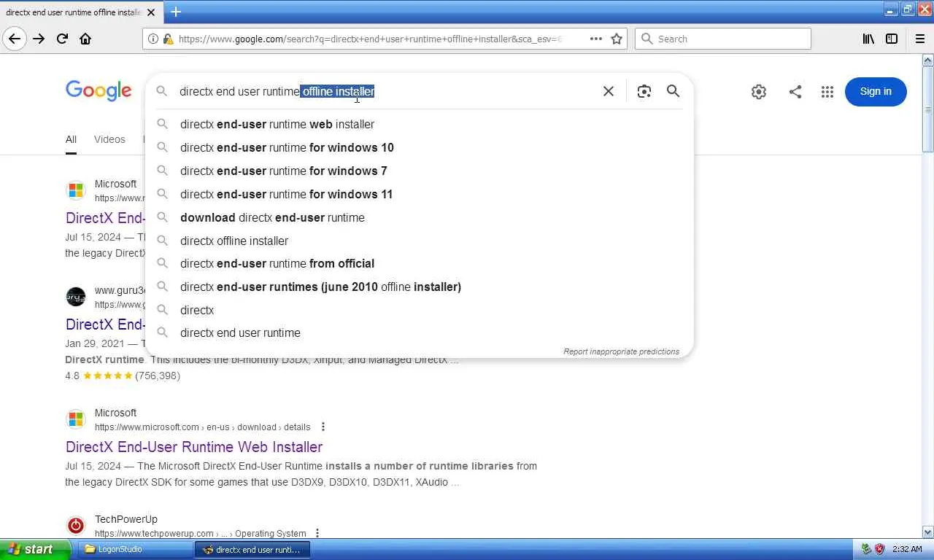Viewport: 934px width, 560px height.
Task: Click the padlock warning icon in address bar
Action: point(168,39)
